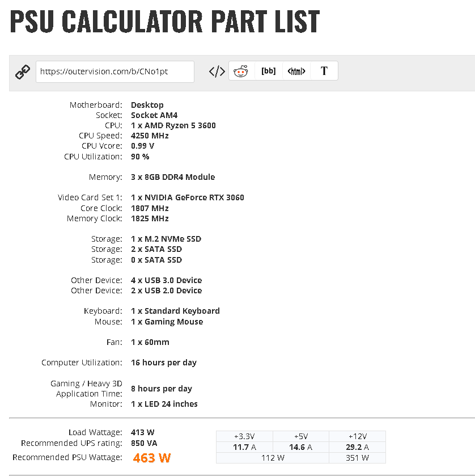This screenshot has width=475, height=476.
Task: Click the 850 VA recommended UPS rating
Action: tap(144, 443)
